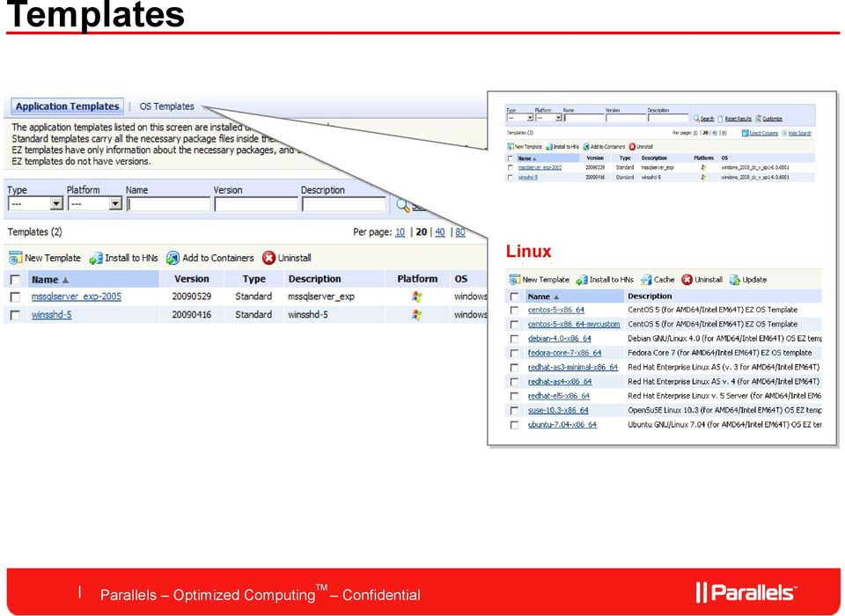Open Platform dropdown in the small inset panel
Viewport: 845px width, 616px height.
[548, 118]
